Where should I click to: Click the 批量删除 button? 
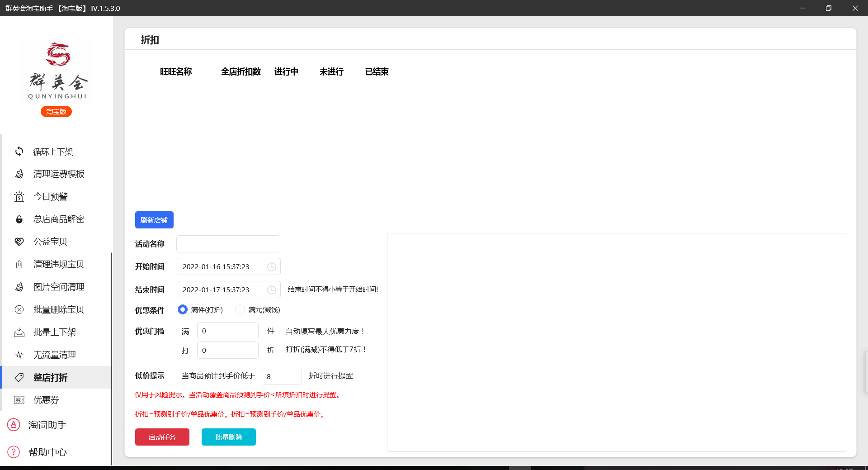228,437
